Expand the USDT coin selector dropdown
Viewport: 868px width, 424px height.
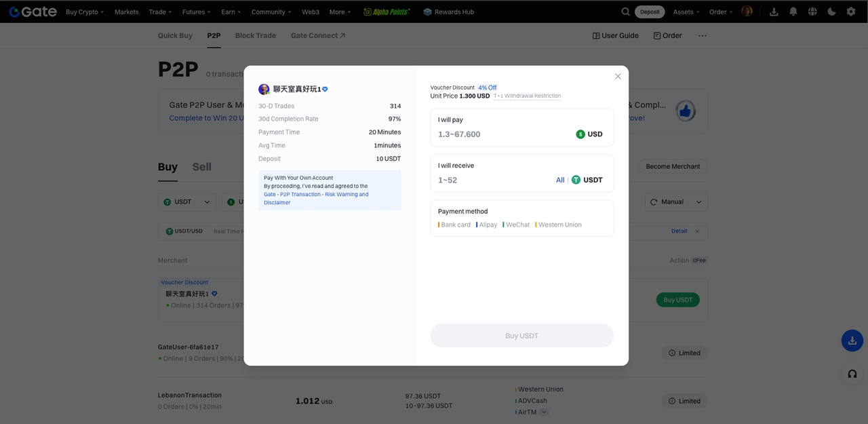click(188, 202)
